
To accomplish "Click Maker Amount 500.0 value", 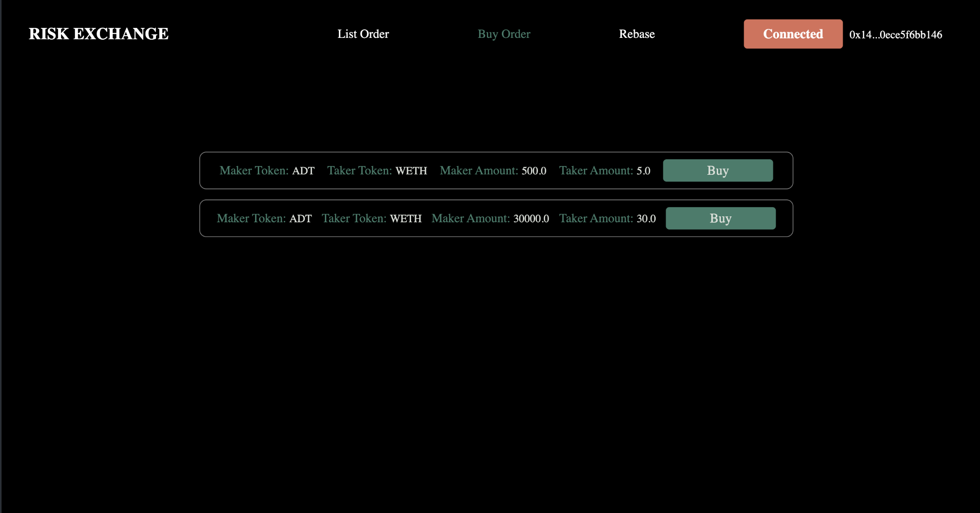I will (x=534, y=171).
